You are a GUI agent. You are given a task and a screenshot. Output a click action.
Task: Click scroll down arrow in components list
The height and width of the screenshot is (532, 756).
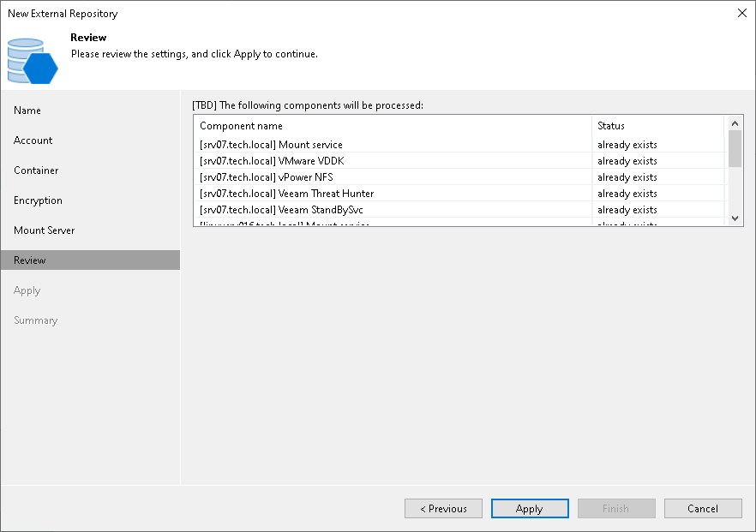point(735,218)
